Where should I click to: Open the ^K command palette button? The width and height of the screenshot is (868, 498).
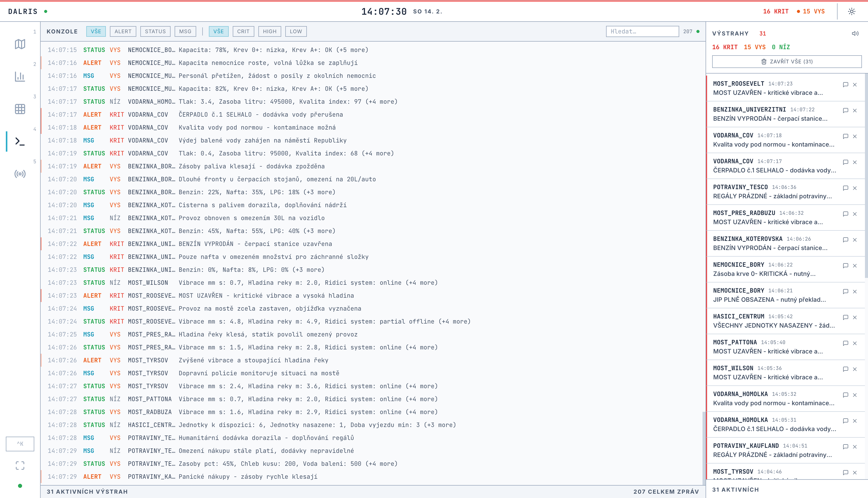[20, 444]
